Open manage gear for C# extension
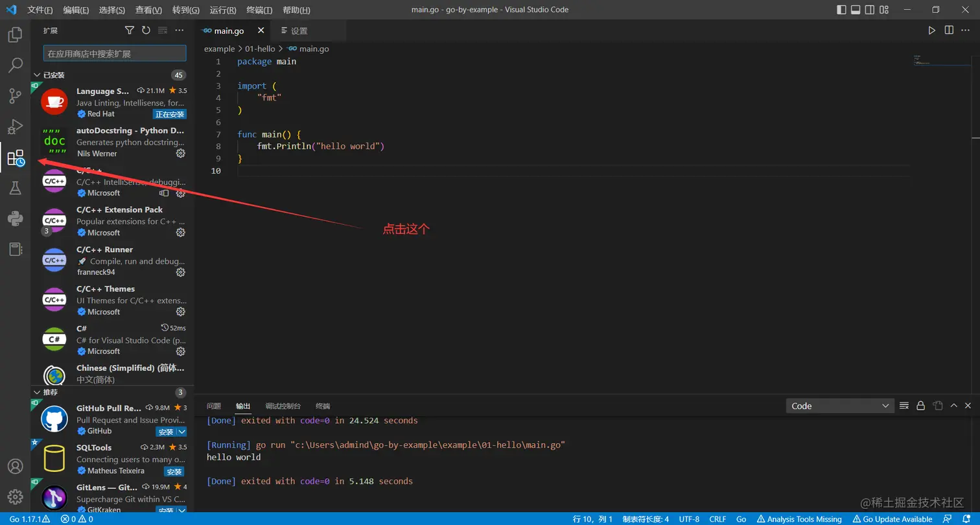 tap(181, 351)
